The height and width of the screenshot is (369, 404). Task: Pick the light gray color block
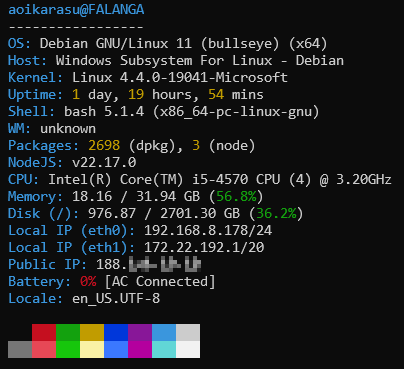(188, 332)
